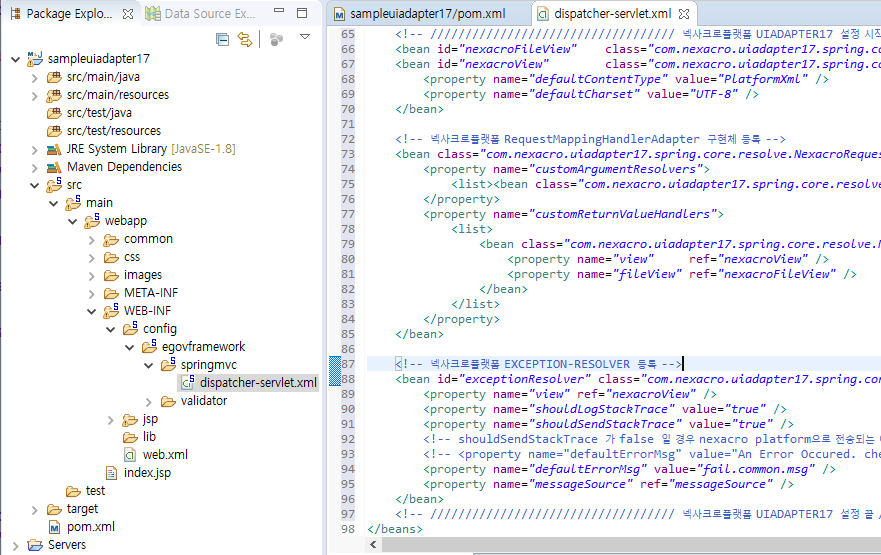This screenshot has width=881, height=555.
Task: Toggle Link with Editor in Package Explorer
Action: (244, 38)
